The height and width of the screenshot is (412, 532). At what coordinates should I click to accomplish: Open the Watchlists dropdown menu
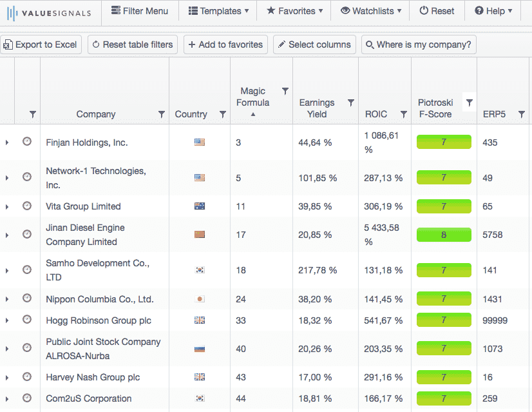[371, 11]
